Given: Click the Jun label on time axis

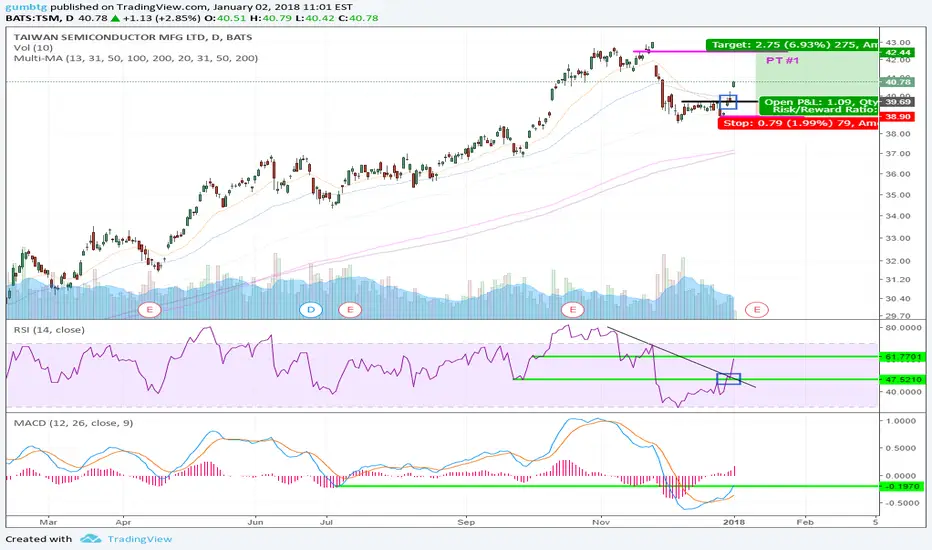Looking at the screenshot, I should coord(256,522).
